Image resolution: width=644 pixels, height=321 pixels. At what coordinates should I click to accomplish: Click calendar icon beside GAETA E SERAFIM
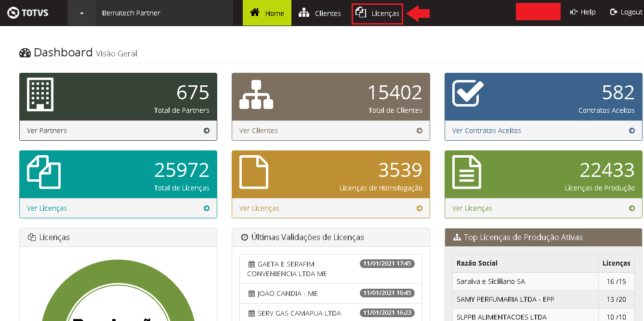251,264
